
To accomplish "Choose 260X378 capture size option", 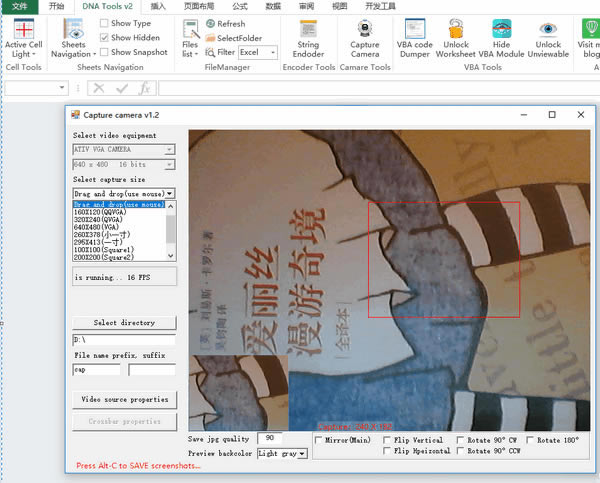I will 102,235.
